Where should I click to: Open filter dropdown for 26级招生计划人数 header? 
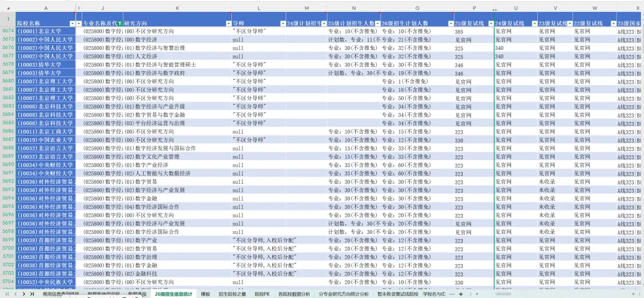(x=451, y=24)
